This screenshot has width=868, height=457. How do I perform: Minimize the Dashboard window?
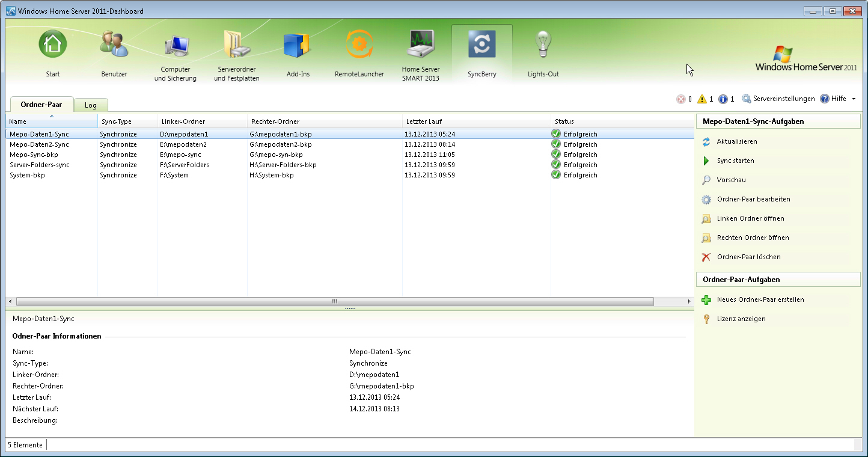click(x=813, y=11)
